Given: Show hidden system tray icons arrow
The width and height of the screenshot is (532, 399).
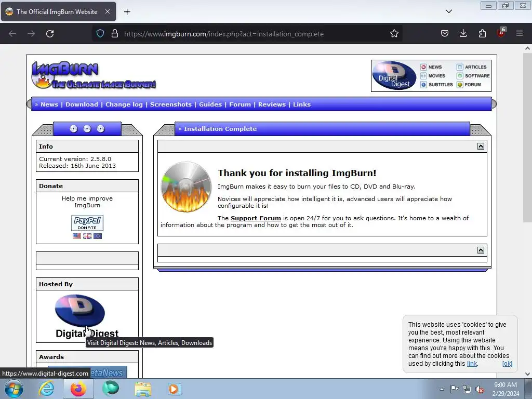Looking at the screenshot, I should [x=442, y=389].
